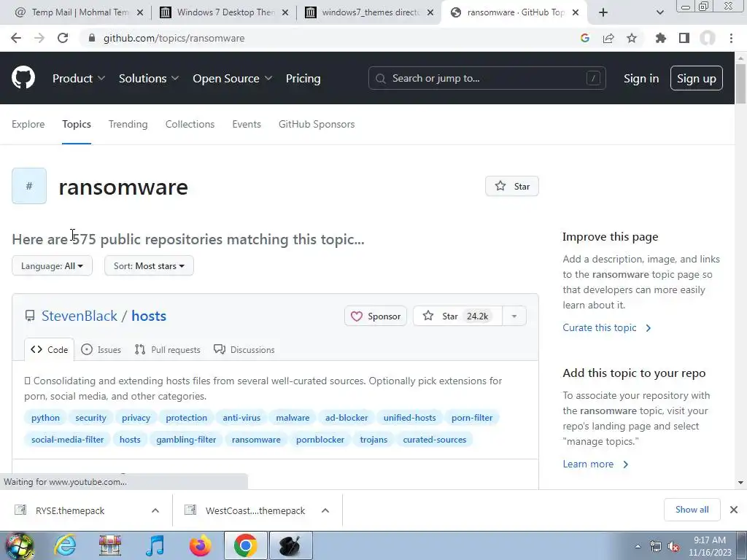Expand the Product menu
747x560 pixels.
[x=79, y=78]
